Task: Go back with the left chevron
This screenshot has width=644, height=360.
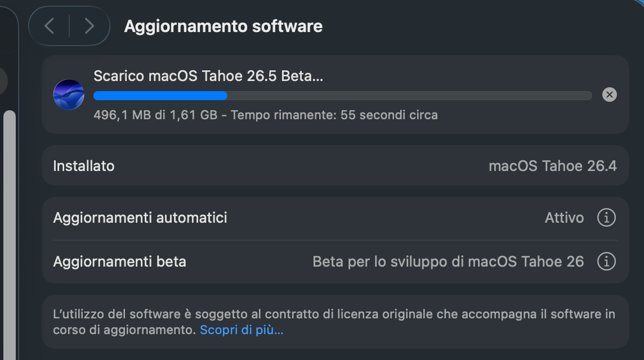Action: pyautogui.click(x=50, y=26)
